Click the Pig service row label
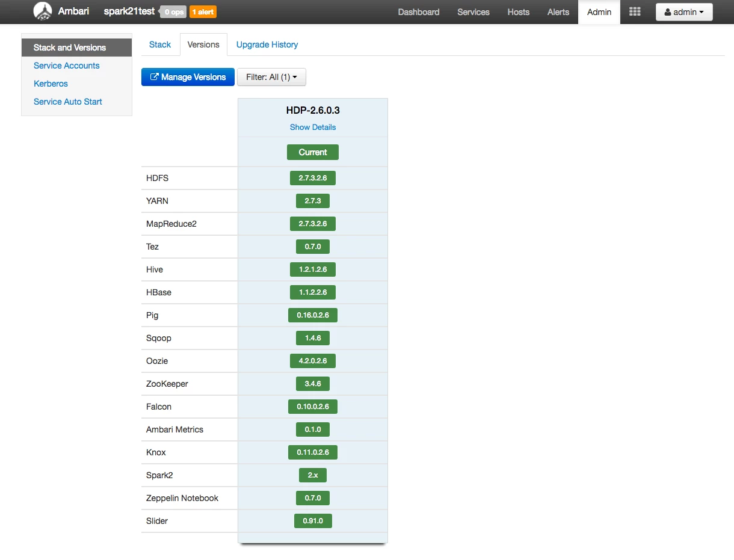 [152, 315]
